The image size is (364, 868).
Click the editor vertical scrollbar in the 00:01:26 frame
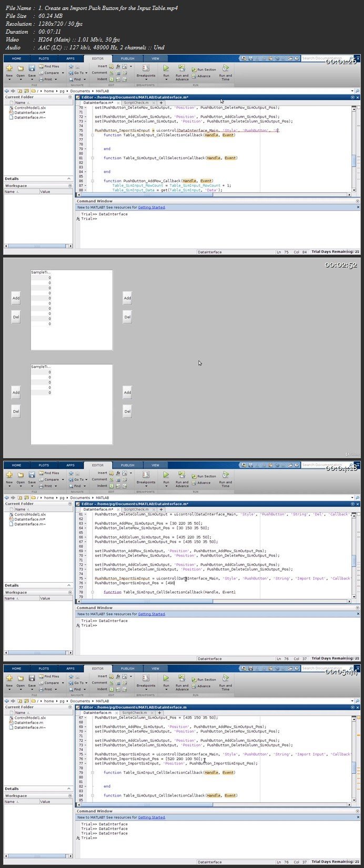coord(354,150)
